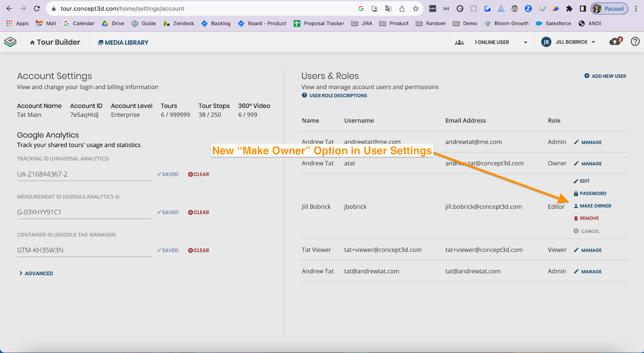
Task: Open the JIRA bookmarks folder
Action: click(x=361, y=23)
